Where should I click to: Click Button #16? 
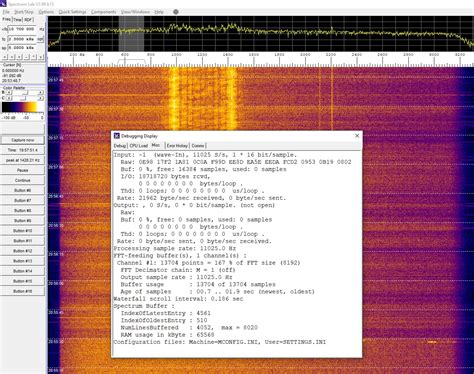pyautogui.click(x=23, y=291)
